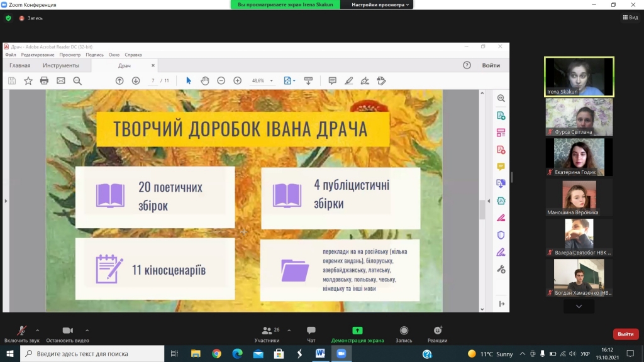Open the Acrobat help question mark
The width and height of the screenshot is (644, 362).
point(467,65)
